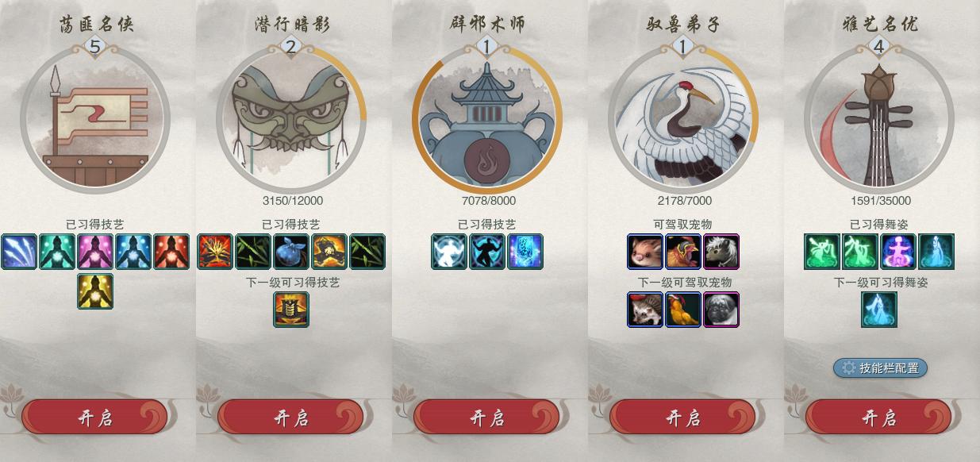Click 开启 button under 辟邪术师
Screen dimensions: 980x462
(x=486, y=418)
